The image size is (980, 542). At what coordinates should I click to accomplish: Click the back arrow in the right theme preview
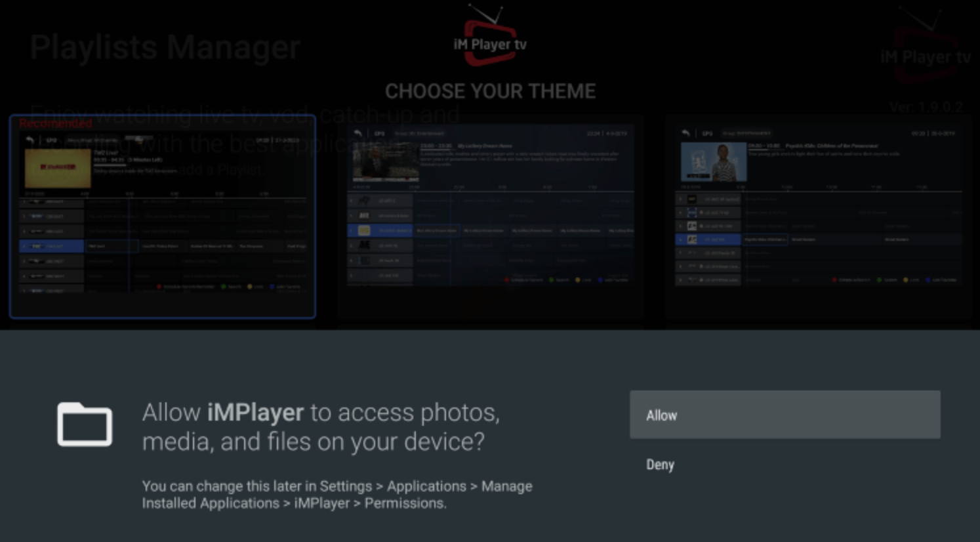click(685, 133)
